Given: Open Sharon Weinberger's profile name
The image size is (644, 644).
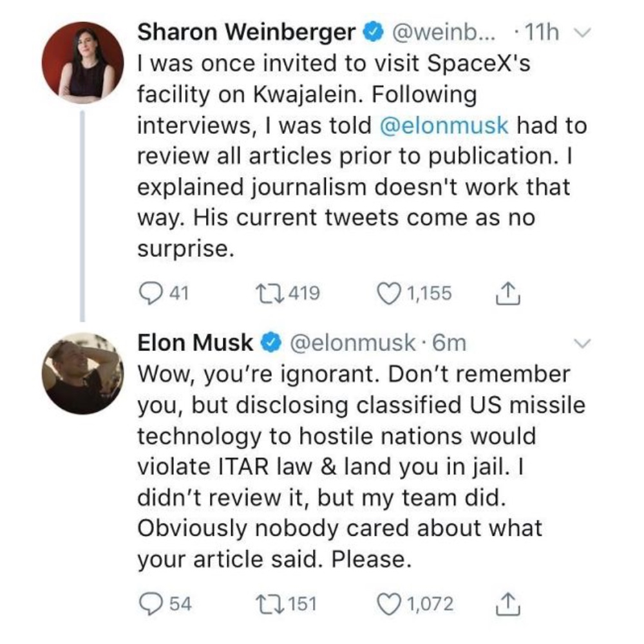Looking at the screenshot, I should 246,32.
